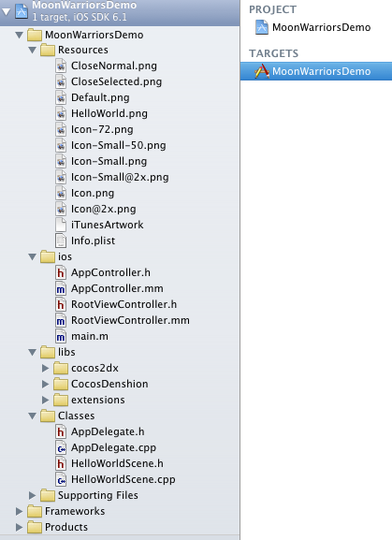The image size is (392, 540).
Task: Select Default.png file name
Action: (x=100, y=97)
